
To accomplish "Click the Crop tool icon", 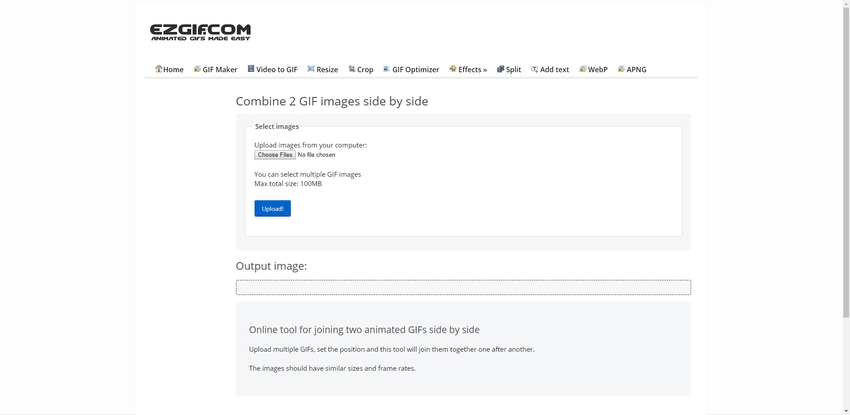I will point(352,69).
